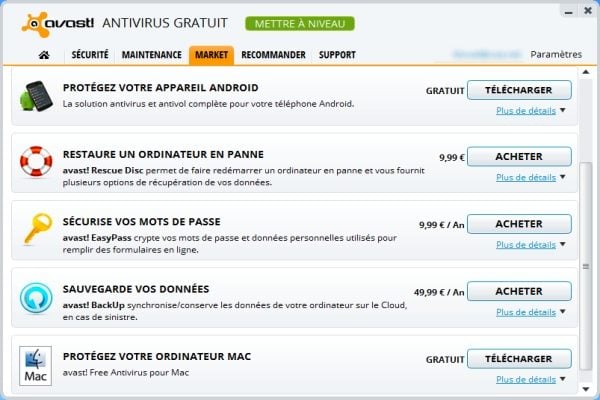
Task: Expand details arrow for EasyPass
Action: click(563, 245)
